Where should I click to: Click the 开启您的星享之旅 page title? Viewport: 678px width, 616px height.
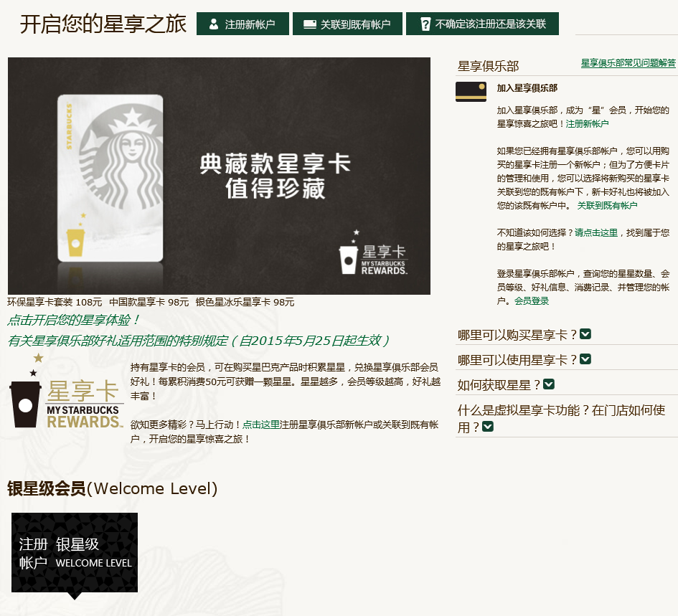103,24
